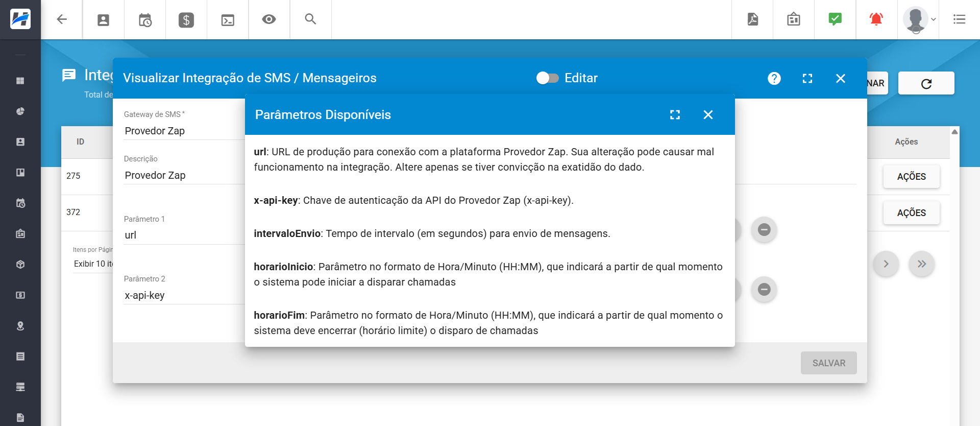980x426 pixels.
Task: Open the contacts person icon in toolbar
Action: (103, 20)
